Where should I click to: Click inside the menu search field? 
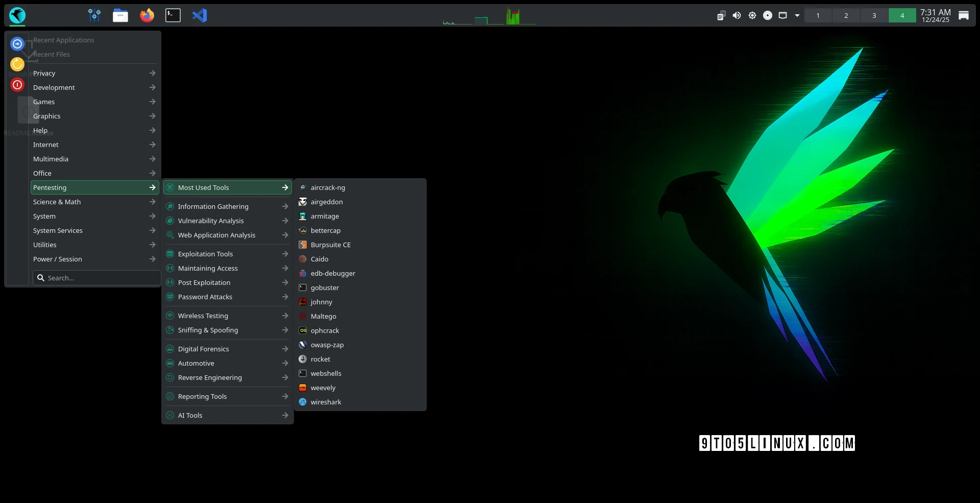[97, 277]
